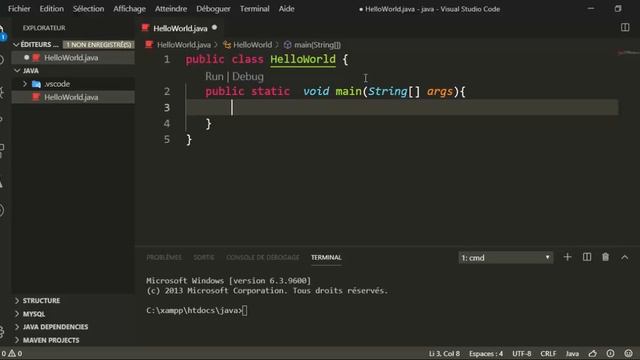Click the empty line 3 in the editor

click(x=402, y=107)
